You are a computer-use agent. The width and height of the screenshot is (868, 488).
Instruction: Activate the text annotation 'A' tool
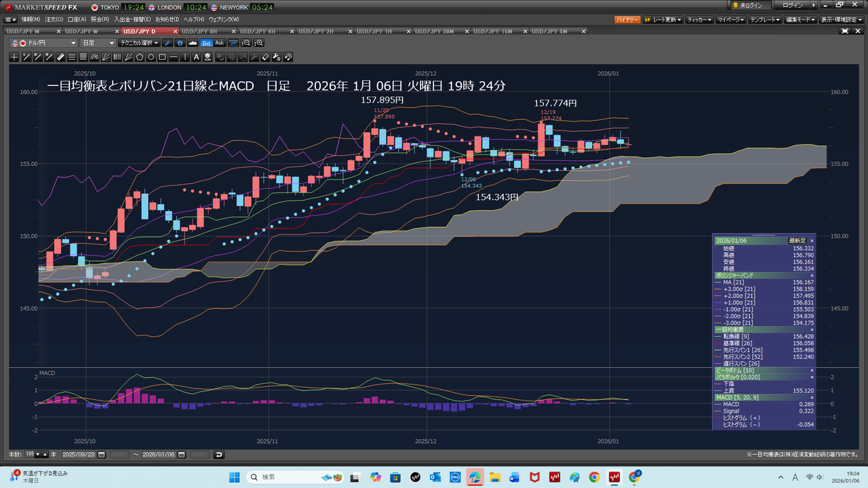[x=197, y=57]
